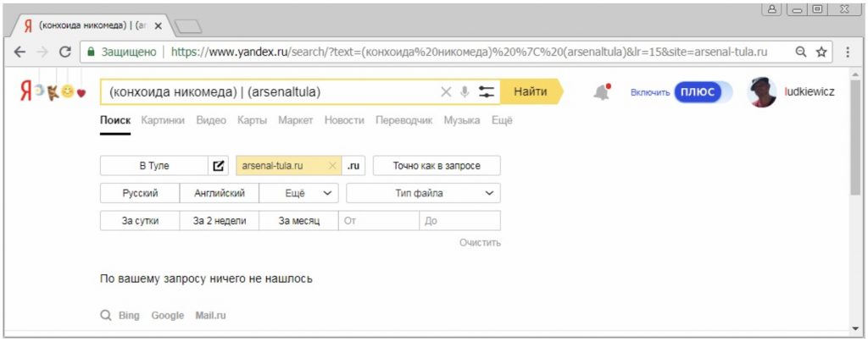The width and height of the screenshot is (868, 342).
Task: Click the browser forward arrow
Action: pyautogui.click(x=42, y=52)
